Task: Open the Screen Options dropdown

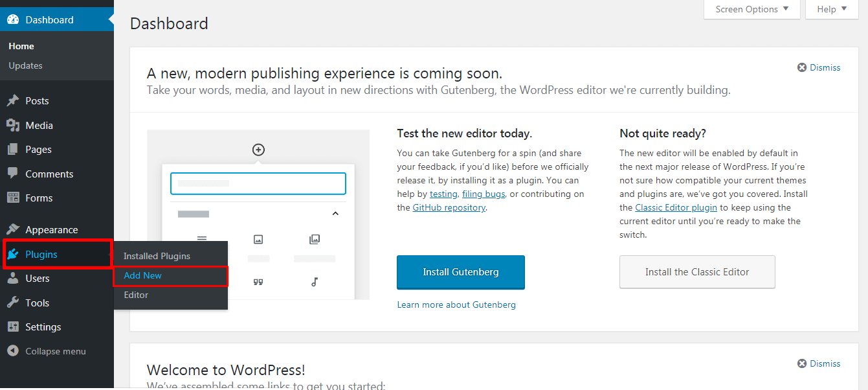Action: (752, 9)
